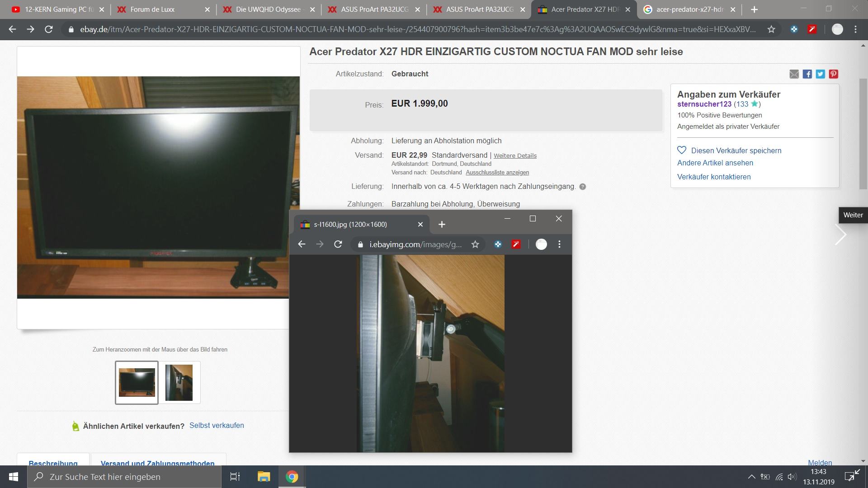Bookmark the eBay page with star icon
The height and width of the screenshot is (488, 868).
pyautogui.click(x=771, y=29)
